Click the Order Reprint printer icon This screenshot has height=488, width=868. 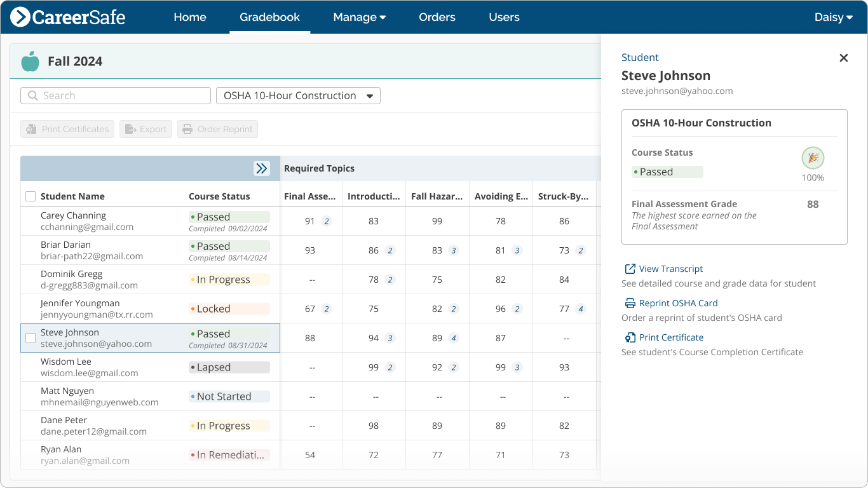(x=187, y=129)
